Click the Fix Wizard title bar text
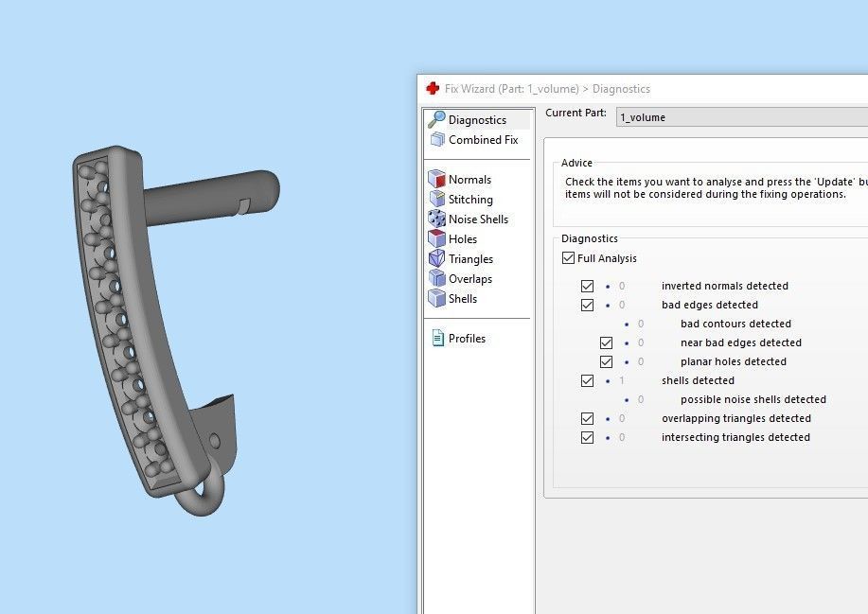Image resolution: width=868 pixels, height=614 pixels. (547, 89)
